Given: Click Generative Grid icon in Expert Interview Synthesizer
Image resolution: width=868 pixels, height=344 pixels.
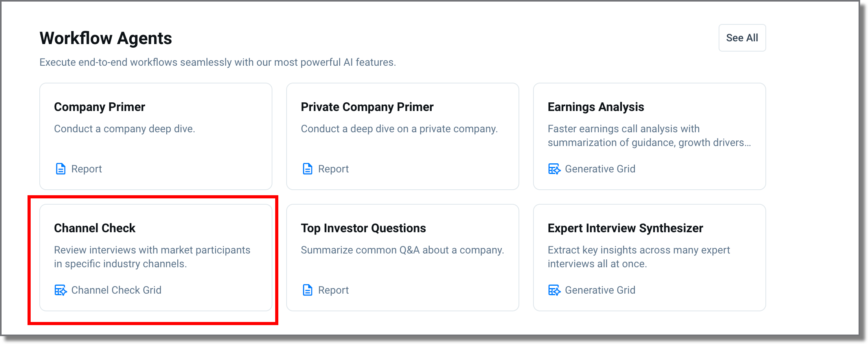Looking at the screenshot, I should 554,290.
